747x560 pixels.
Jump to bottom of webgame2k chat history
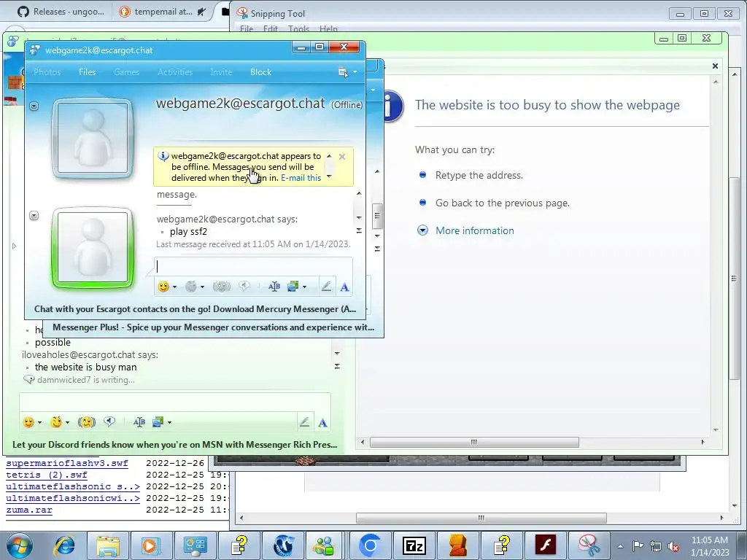pyautogui.click(x=359, y=231)
